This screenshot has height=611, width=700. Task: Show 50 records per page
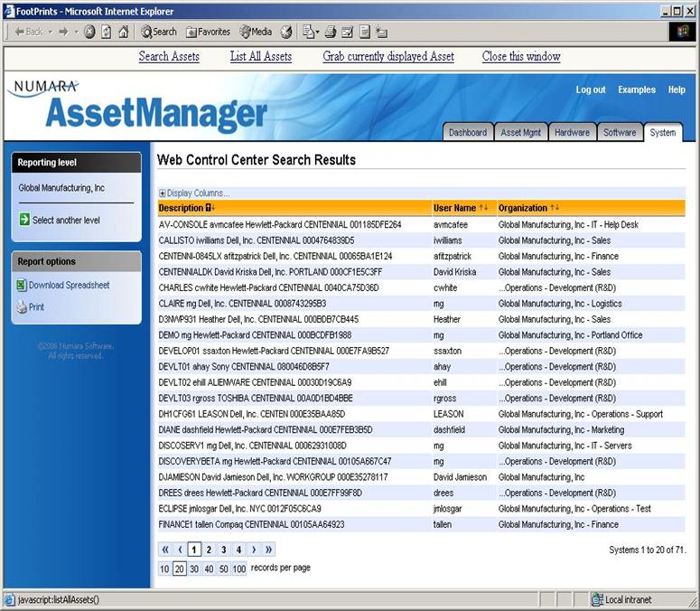[223, 569]
